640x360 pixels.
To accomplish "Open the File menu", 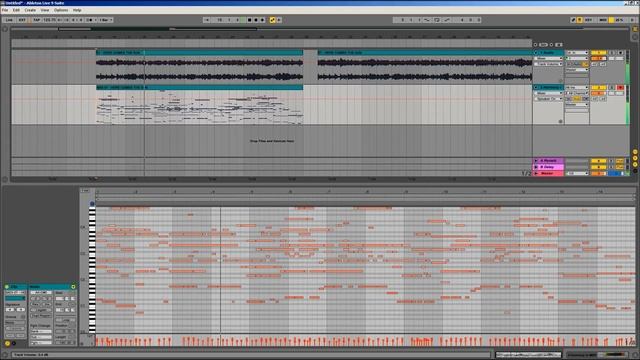I will [5, 10].
